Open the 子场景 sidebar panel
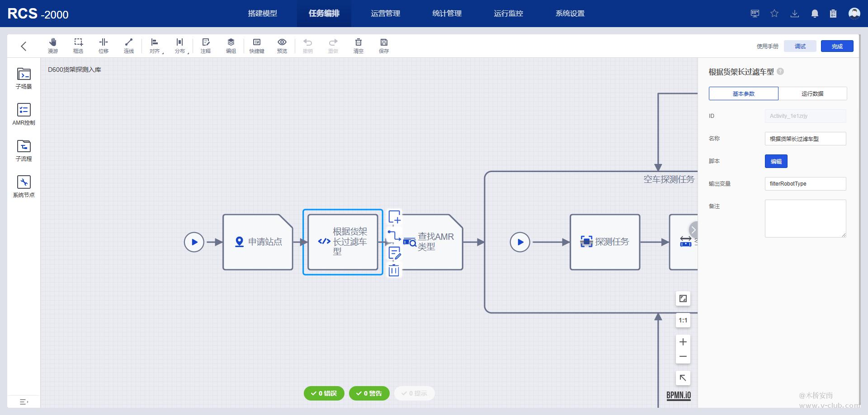This screenshot has height=415, width=868. click(x=24, y=78)
